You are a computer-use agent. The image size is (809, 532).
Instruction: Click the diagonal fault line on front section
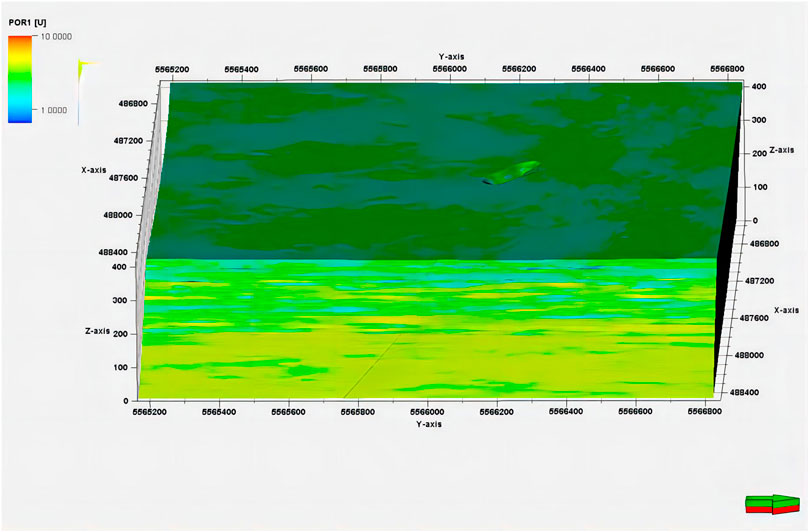pos(373,365)
